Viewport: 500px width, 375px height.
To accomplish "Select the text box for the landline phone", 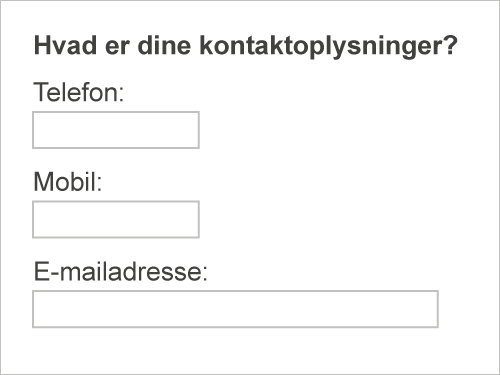I will (x=116, y=130).
